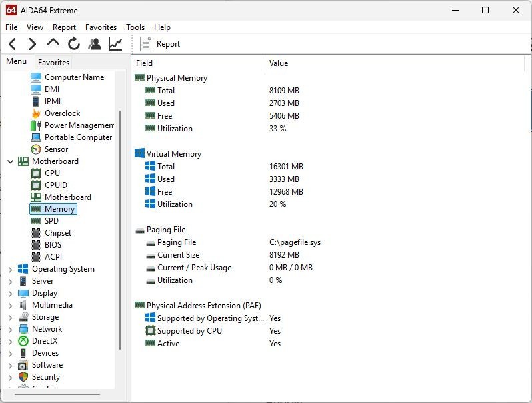Collapse the Motherboard tree node
The image size is (532, 403).
pyautogui.click(x=11, y=161)
